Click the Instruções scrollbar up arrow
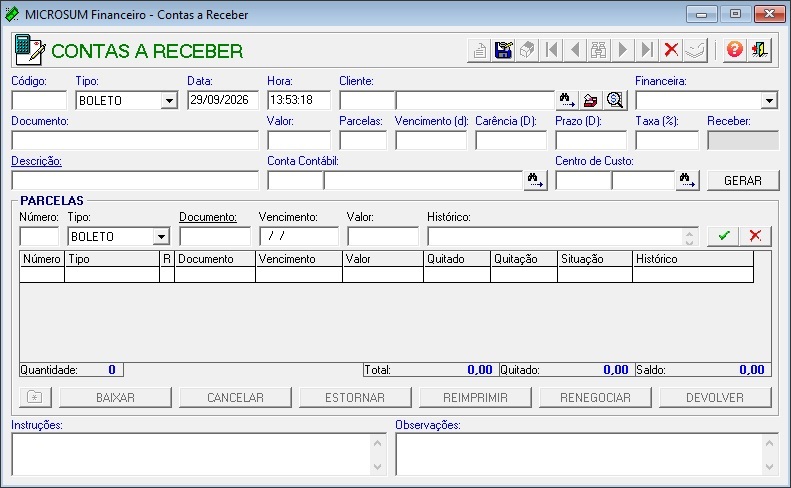 377,443
